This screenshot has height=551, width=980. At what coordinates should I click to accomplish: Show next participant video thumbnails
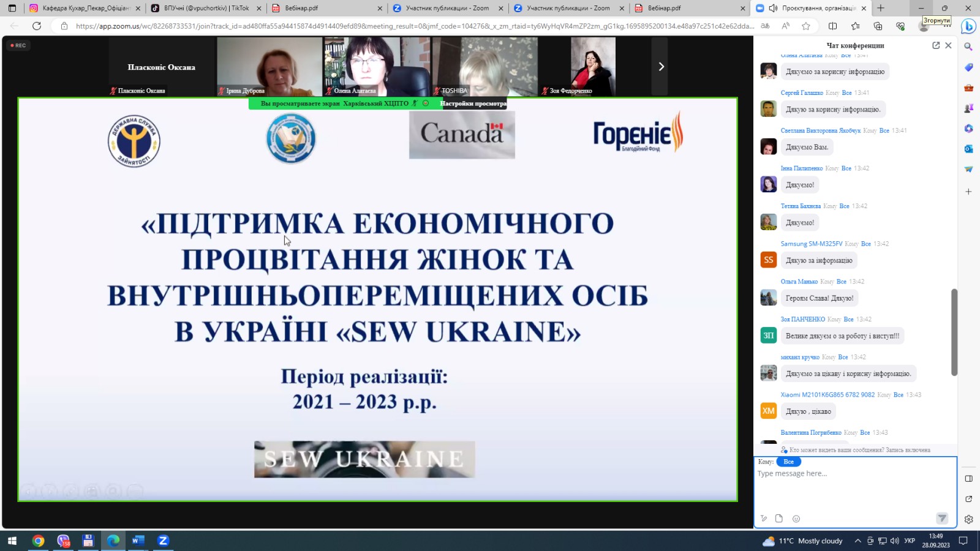(x=660, y=66)
